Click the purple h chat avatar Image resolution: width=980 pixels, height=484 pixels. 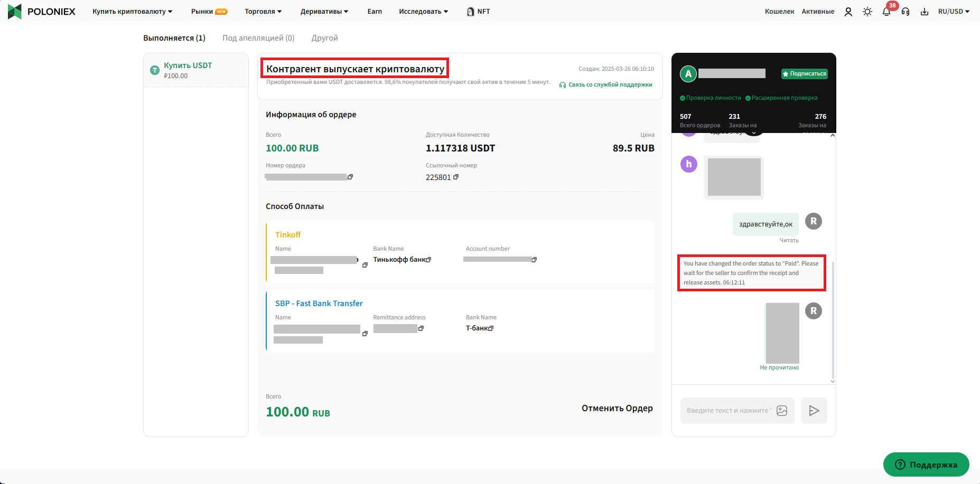[689, 164]
